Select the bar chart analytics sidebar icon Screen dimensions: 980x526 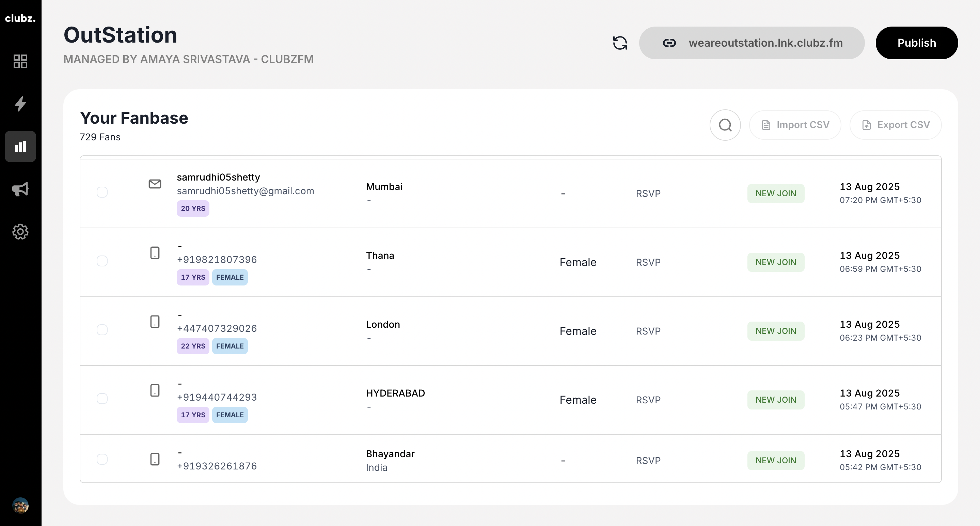20,146
